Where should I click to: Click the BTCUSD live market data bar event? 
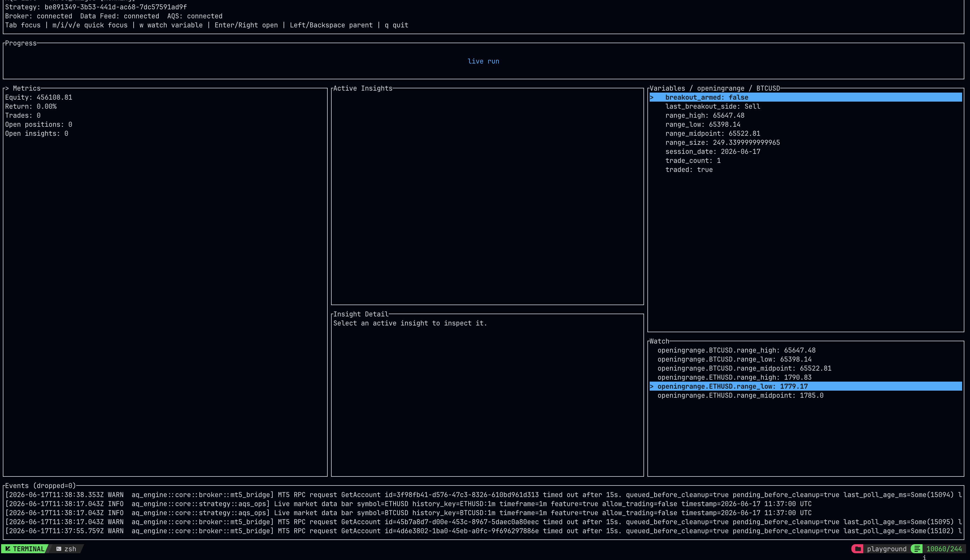pos(408,513)
